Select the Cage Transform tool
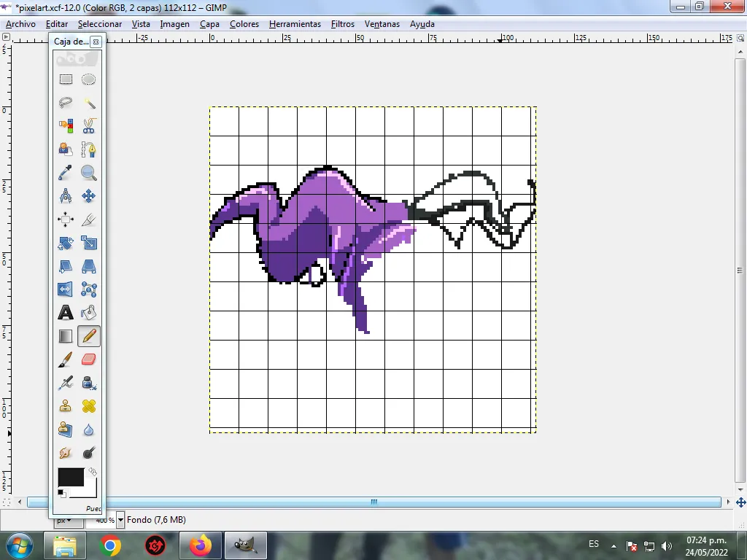Screen dimensions: 747x560 click(x=88, y=289)
